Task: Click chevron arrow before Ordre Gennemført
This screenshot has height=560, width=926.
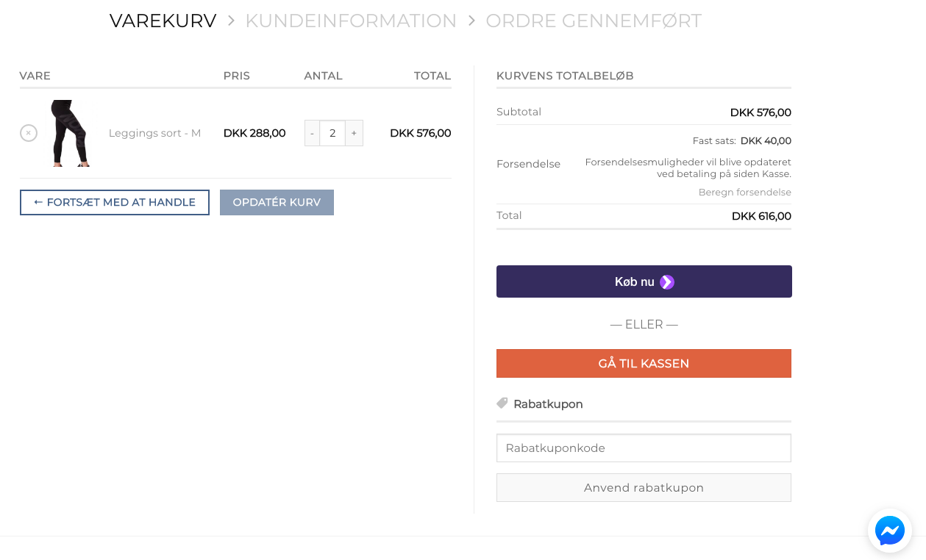Action: coord(471,21)
